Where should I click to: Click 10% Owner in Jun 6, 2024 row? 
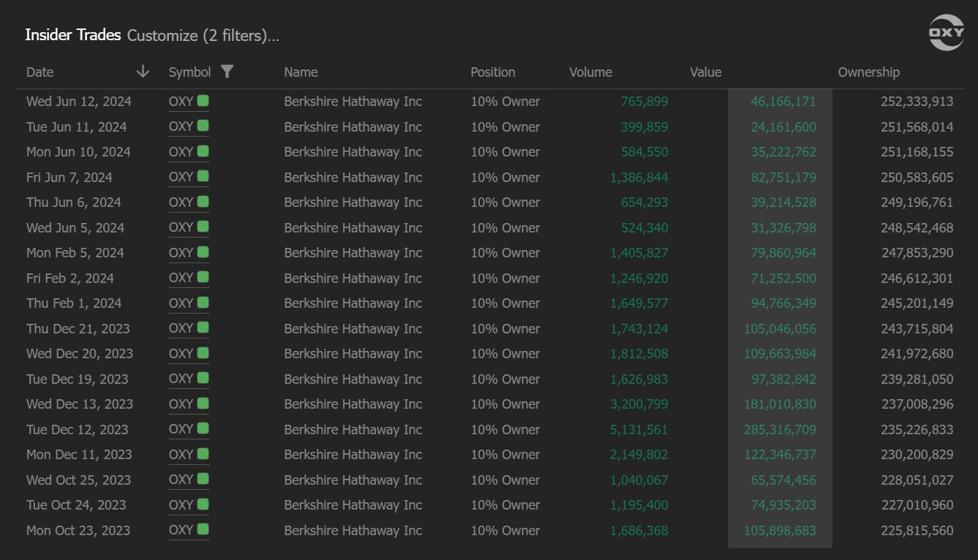point(505,203)
